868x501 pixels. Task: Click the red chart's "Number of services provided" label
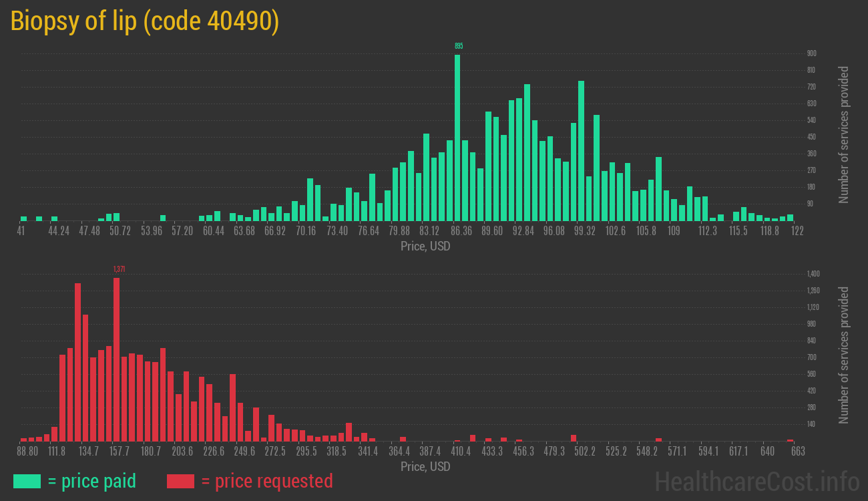(x=844, y=355)
